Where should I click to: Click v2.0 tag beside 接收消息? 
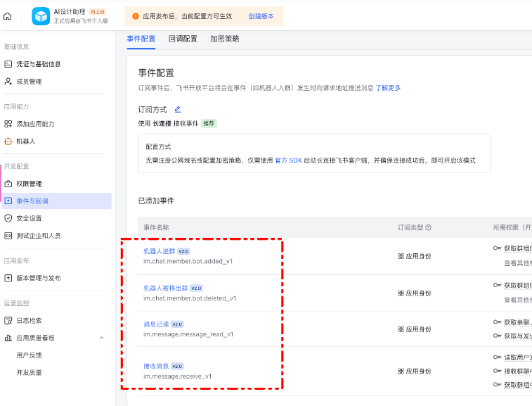click(x=177, y=367)
